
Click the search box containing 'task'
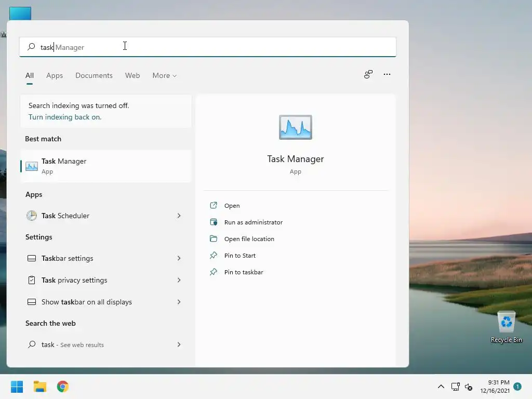[208, 47]
